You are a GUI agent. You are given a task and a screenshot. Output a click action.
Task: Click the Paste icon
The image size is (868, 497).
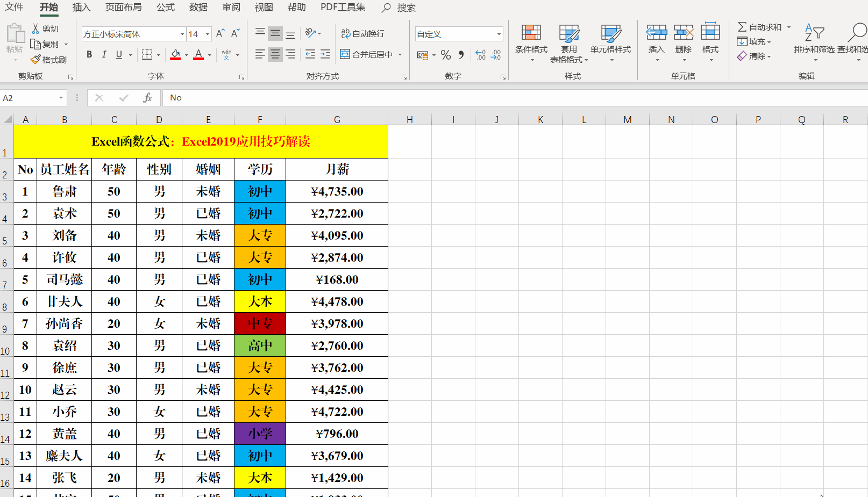point(15,33)
